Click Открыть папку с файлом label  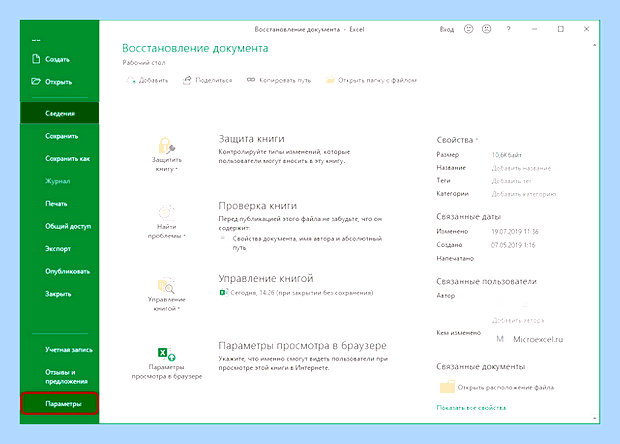(x=377, y=80)
